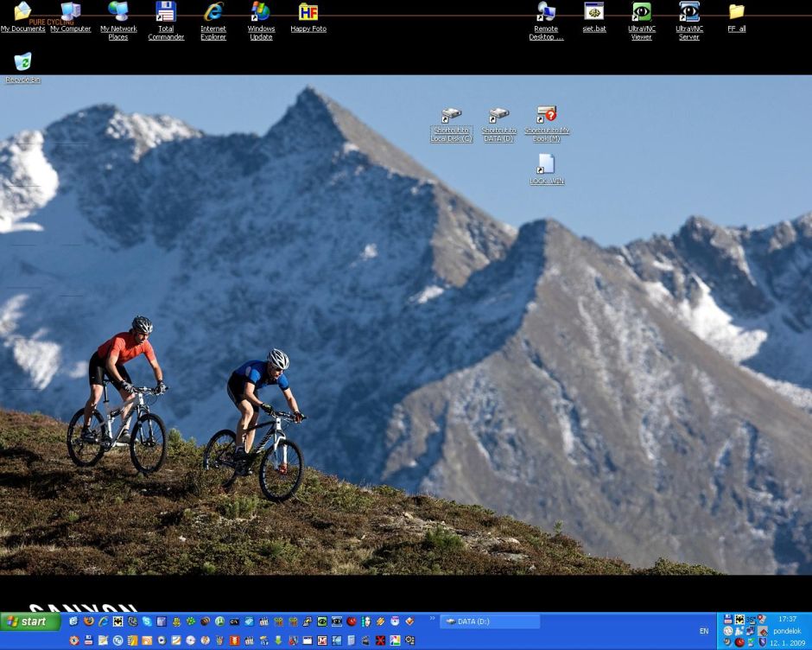Launch Firefox from the Quick Launch bar
812x650 pixels.
88,621
